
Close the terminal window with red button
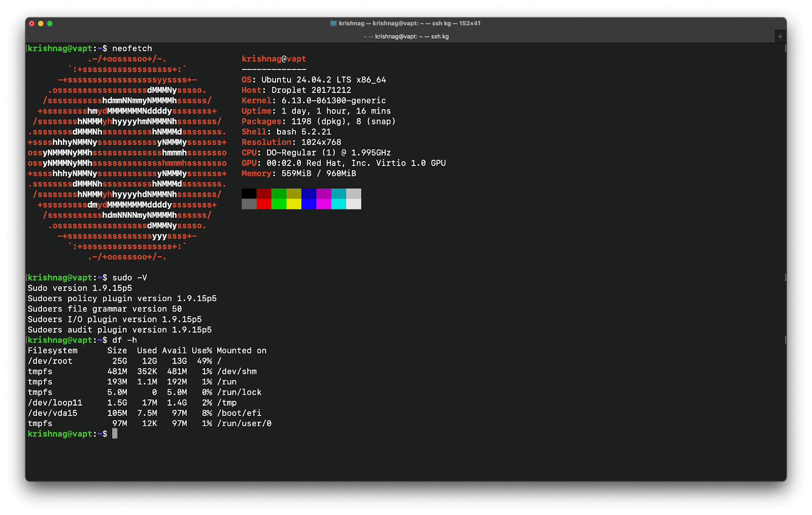pos(32,23)
